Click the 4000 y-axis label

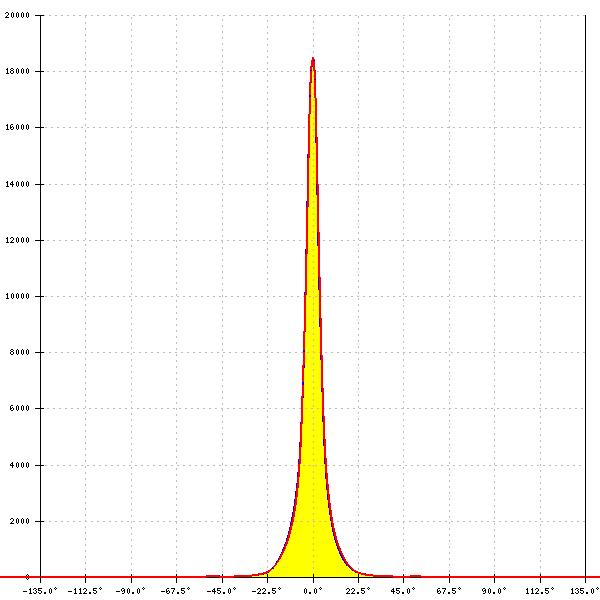[x=20, y=465]
